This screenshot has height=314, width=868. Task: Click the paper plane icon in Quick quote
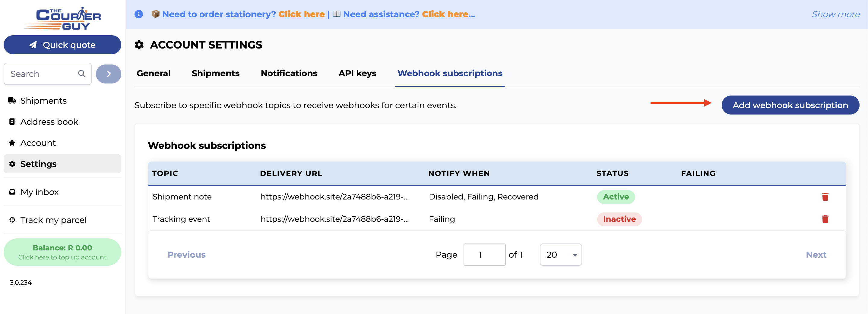[33, 45]
